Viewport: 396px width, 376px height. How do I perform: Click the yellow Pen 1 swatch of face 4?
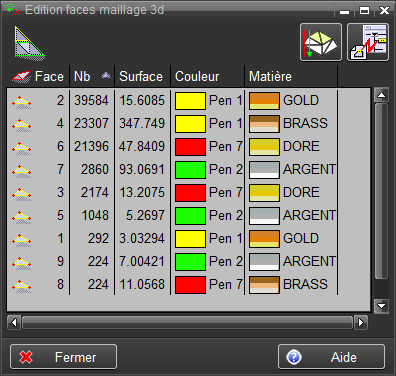tap(190, 124)
